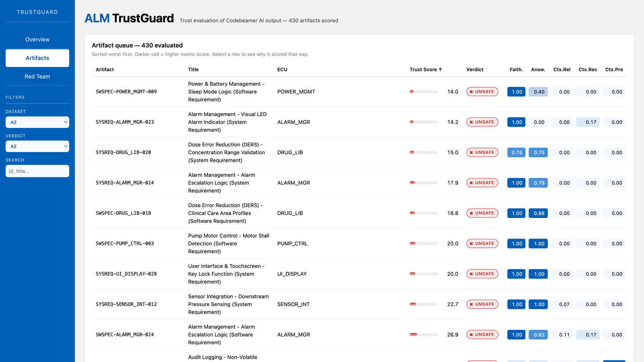The height and width of the screenshot is (362, 644).
Task: Select row SWSPEC-DRUG_LIB-018
Action: point(359,213)
